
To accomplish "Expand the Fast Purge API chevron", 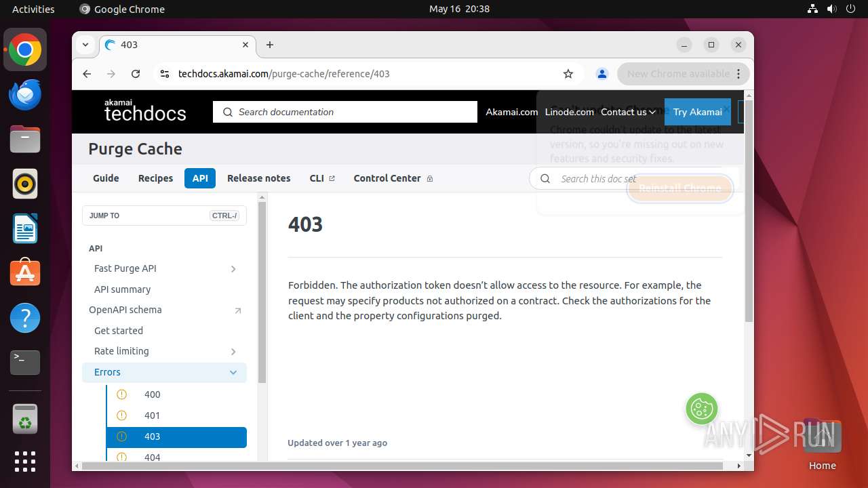I will point(233,269).
